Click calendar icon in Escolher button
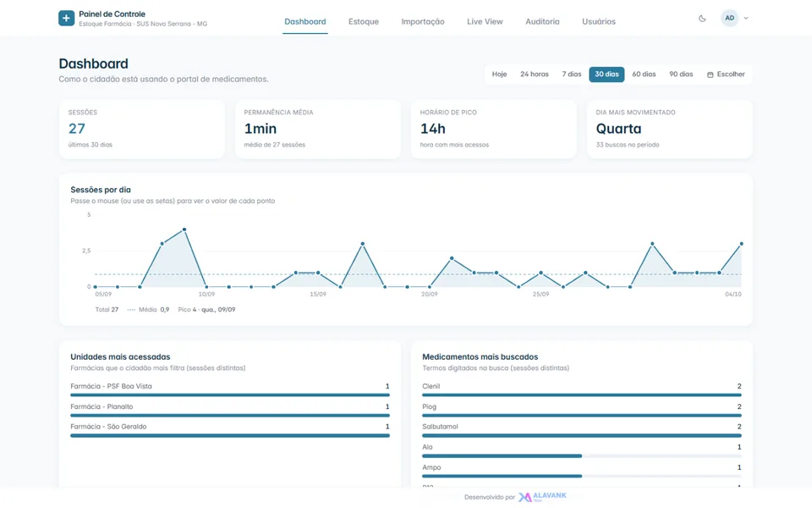This screenshot has height=508, width=812. pyautogui.click(x=710, y=75)
